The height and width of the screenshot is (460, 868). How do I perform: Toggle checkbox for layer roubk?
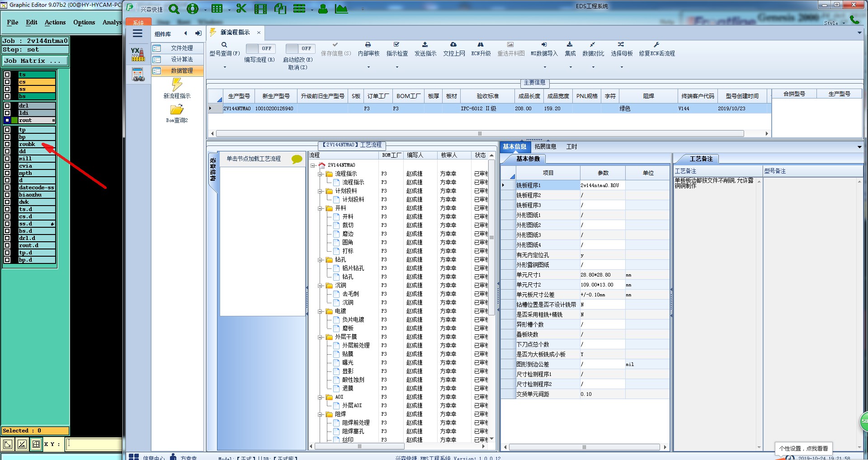[x=7, y=144]
